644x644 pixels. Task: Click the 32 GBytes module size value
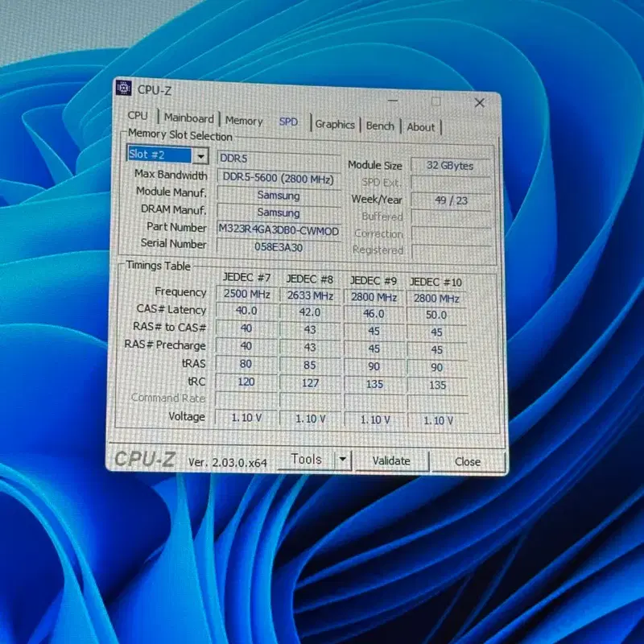450,166
